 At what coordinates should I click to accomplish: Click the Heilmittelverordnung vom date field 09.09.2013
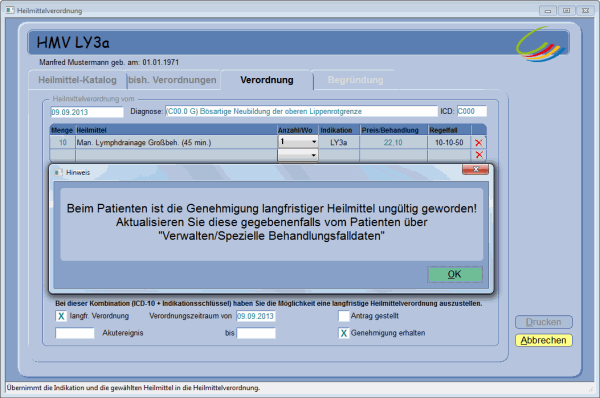87,112
